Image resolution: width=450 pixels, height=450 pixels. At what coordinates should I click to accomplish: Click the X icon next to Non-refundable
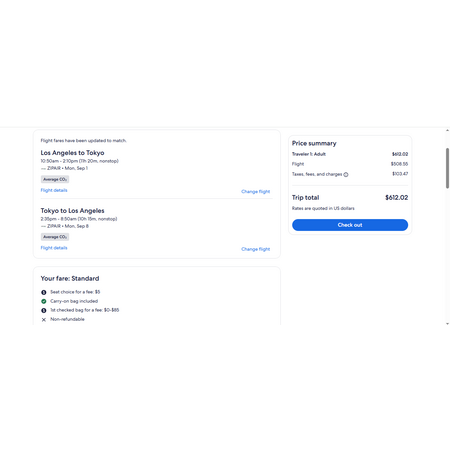coord(44,320)
